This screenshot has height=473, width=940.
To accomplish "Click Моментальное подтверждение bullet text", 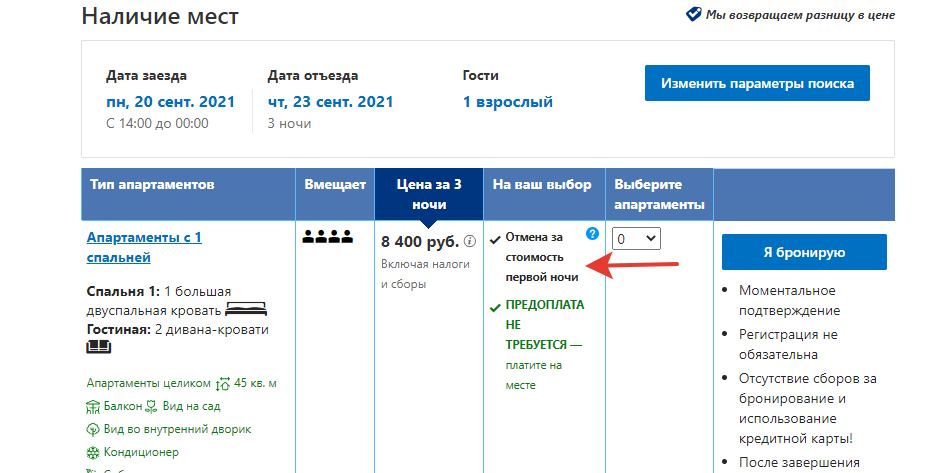I will tap(789, 300).
